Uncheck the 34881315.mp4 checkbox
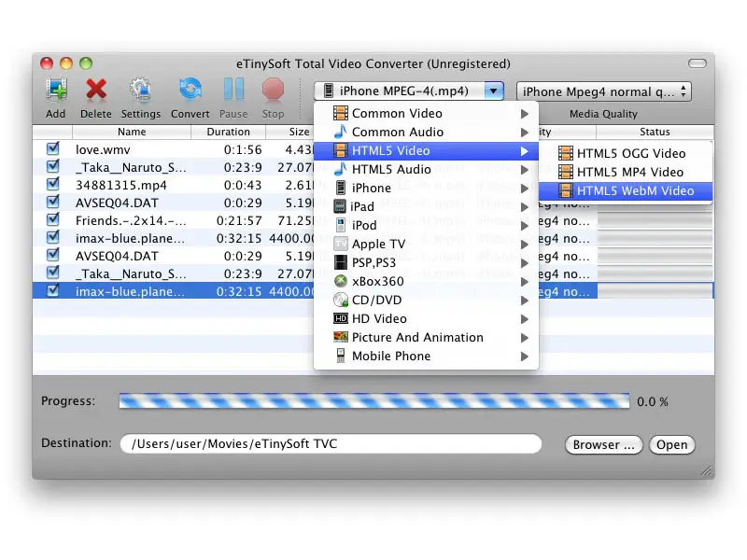The image size is (747, 560). click(x=53, y=184)
